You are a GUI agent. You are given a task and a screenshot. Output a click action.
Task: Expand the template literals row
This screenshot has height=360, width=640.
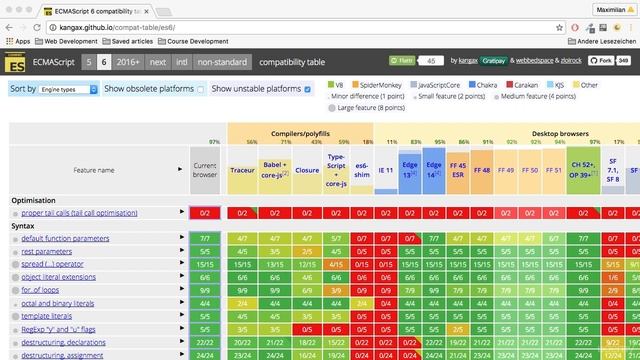(x=182, y=315)
